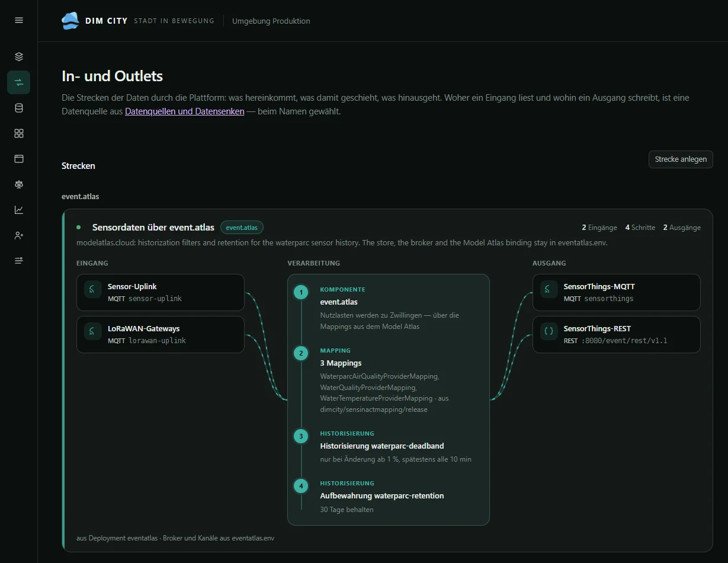Image resolution: width=728 pixels, height=563 pixels.
Task: Open the SensorThings-MQTT output card
Action: [x=617, y=292]
